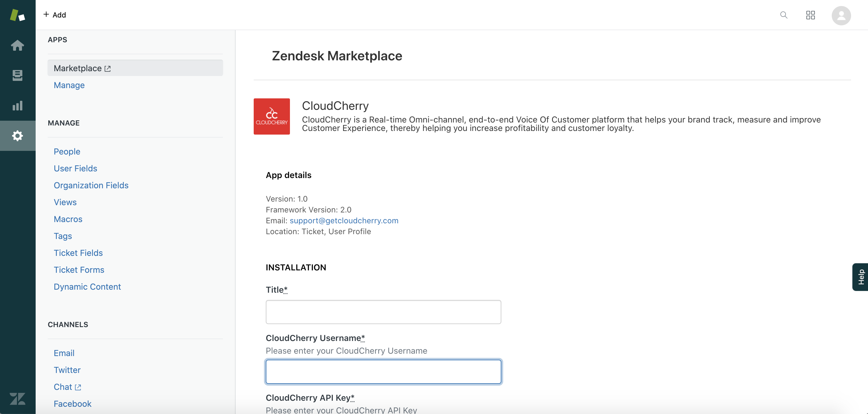
Task: Open the Help side tab
Action: pyautogui.click(x=860, y=277)
